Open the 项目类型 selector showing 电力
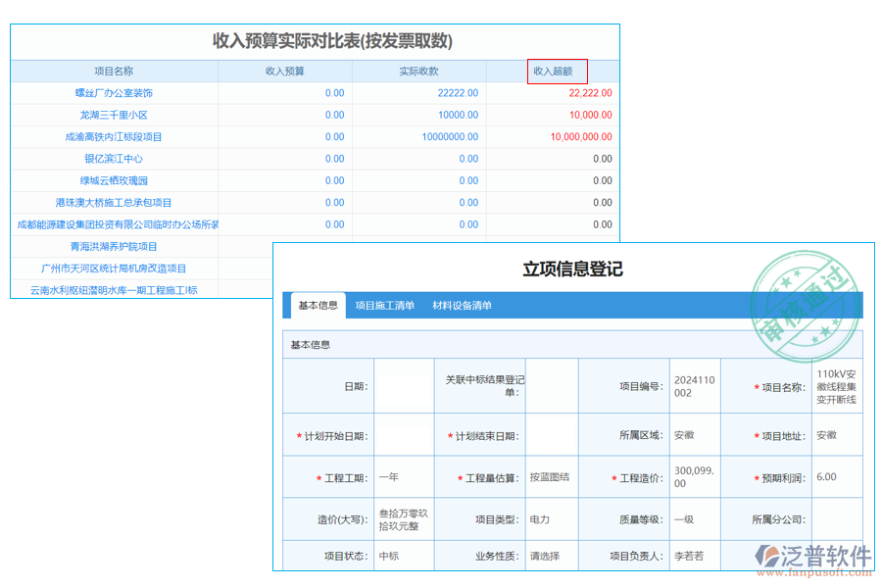Viewport: 882px width, 588px height. point(554,519)
